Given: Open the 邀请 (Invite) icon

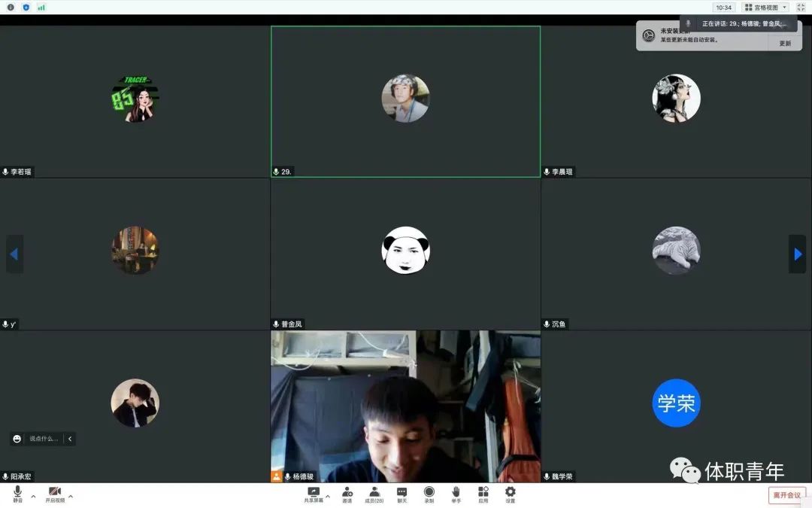Looking at the screenshot, I should pyautogui.click(x=347, y=494).
